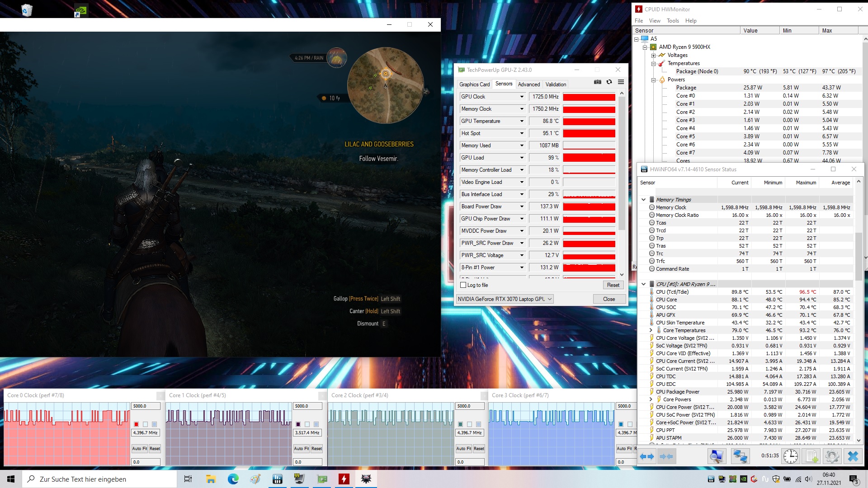868x488 pixels.
Task: Switch to Validation tab in GPU-Z
Action: pos(556,84)
